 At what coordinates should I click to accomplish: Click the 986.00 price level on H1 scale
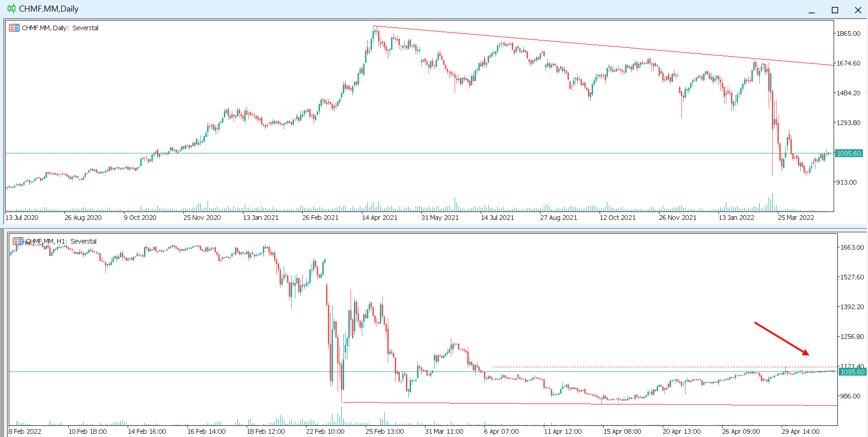point(850,396)
